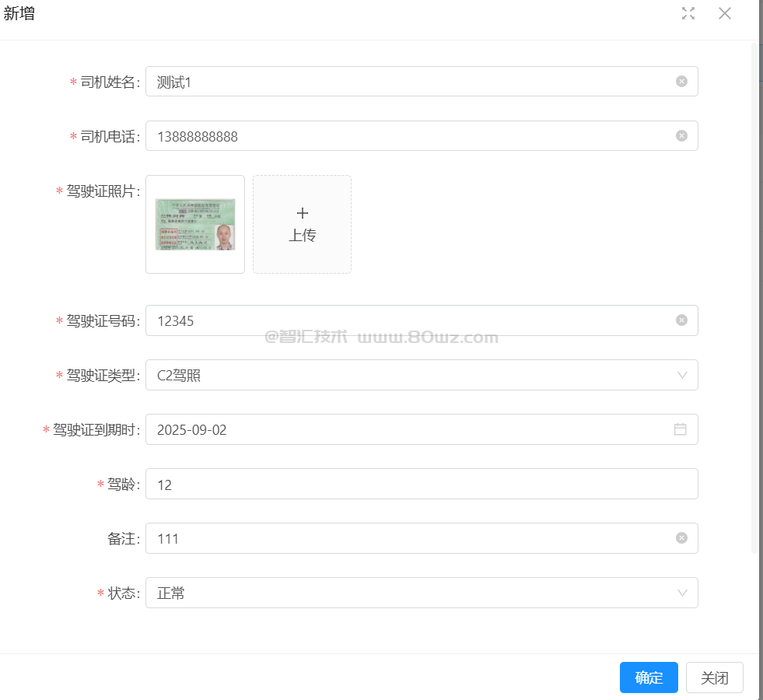Confirm the form with the 确定 button
The image size is (763, 700).
(649, 677)
